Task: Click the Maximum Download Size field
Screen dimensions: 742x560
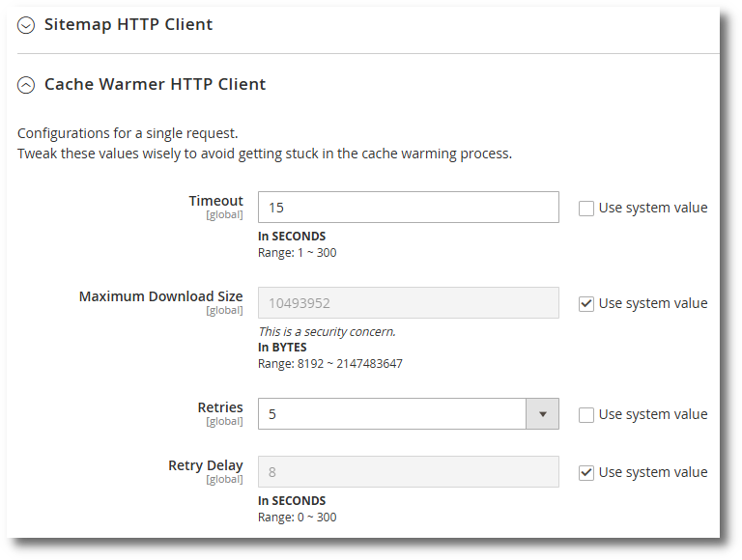Action: [409, 303]
